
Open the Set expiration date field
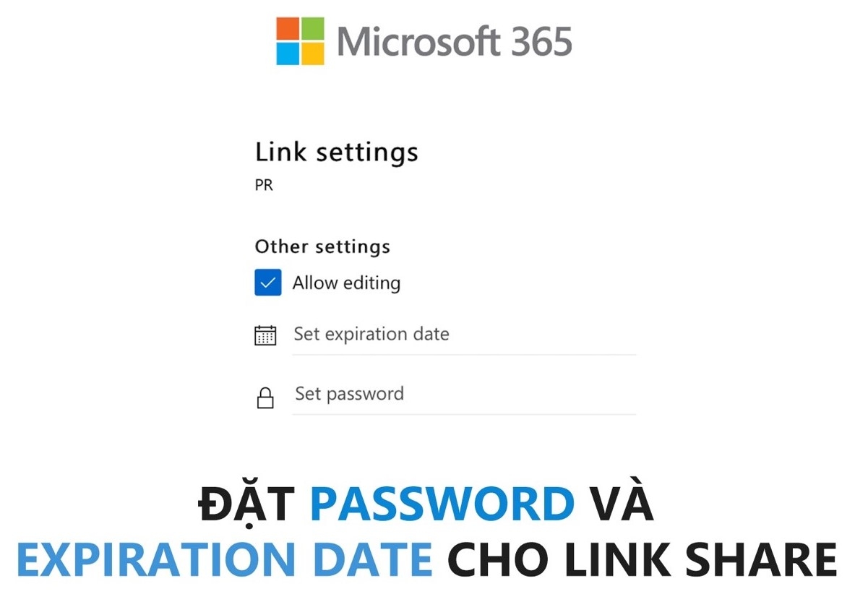(x=463, y=335)
